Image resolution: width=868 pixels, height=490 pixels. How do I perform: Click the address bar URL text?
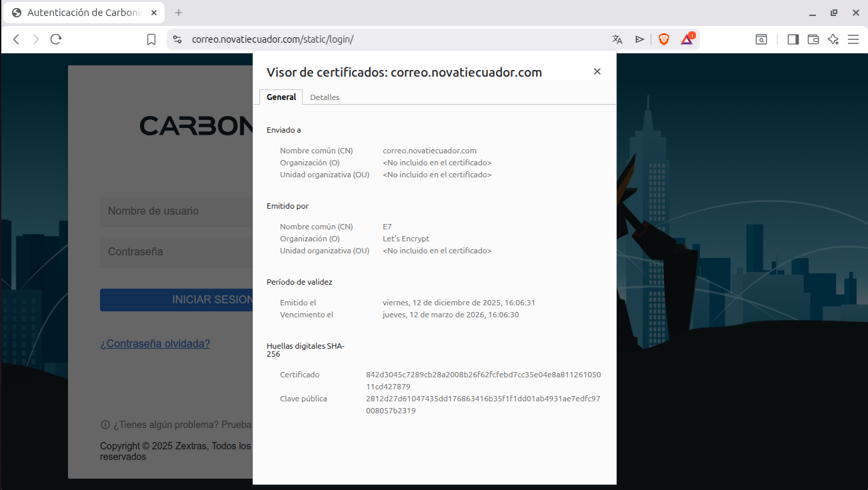(272, 39)
